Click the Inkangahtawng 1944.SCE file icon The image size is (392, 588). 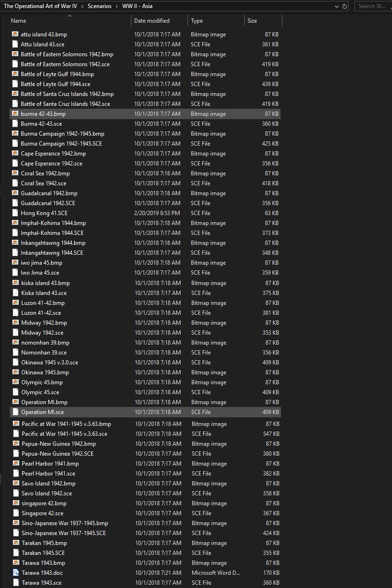click(x=15, y=253)
